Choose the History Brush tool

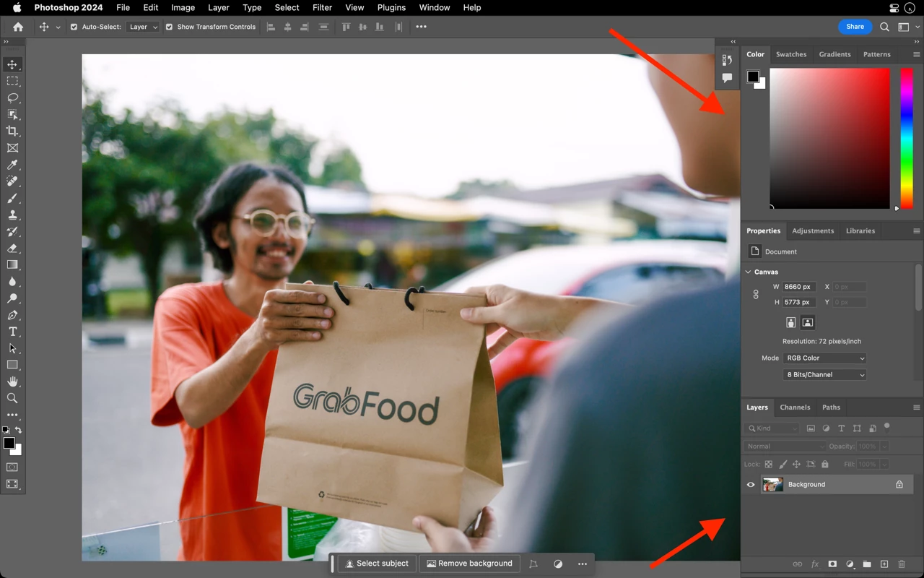click(12, 231)
